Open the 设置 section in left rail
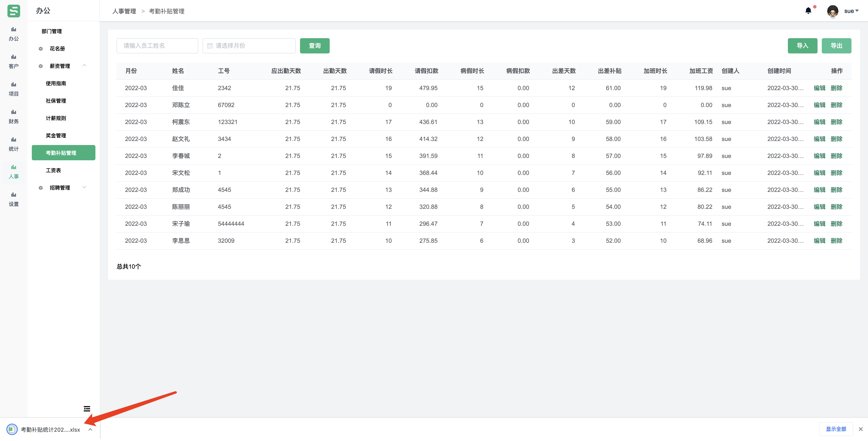Viewport: 868px width, 441px height. click(x=14, y=200)
